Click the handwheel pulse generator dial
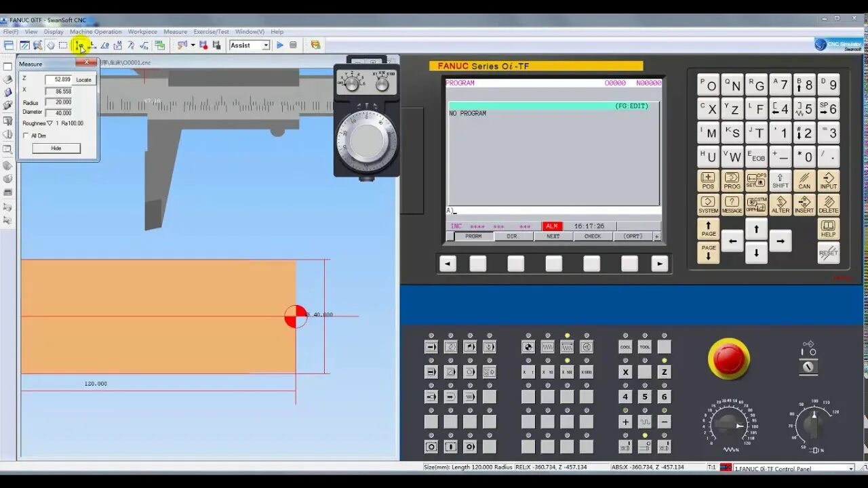 (x=367, y=140)
